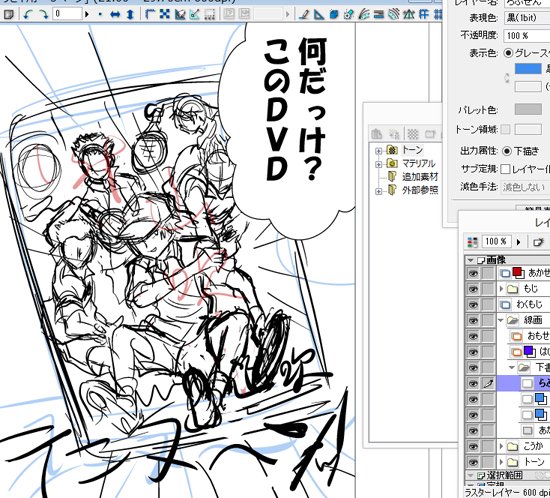This screenshot has height=498, width=550.
Task: Click the pen edit-target cell on selected layer
Action: pos(488,384)
